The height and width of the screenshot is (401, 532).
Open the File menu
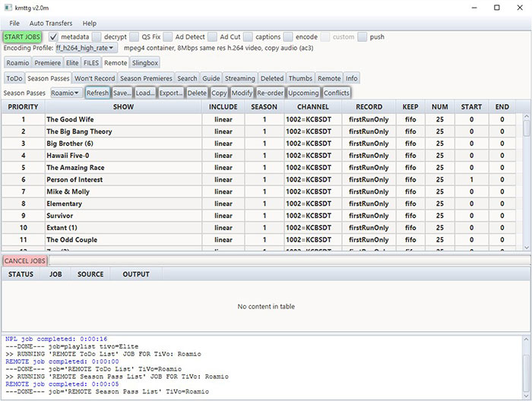tap(14, 24)
